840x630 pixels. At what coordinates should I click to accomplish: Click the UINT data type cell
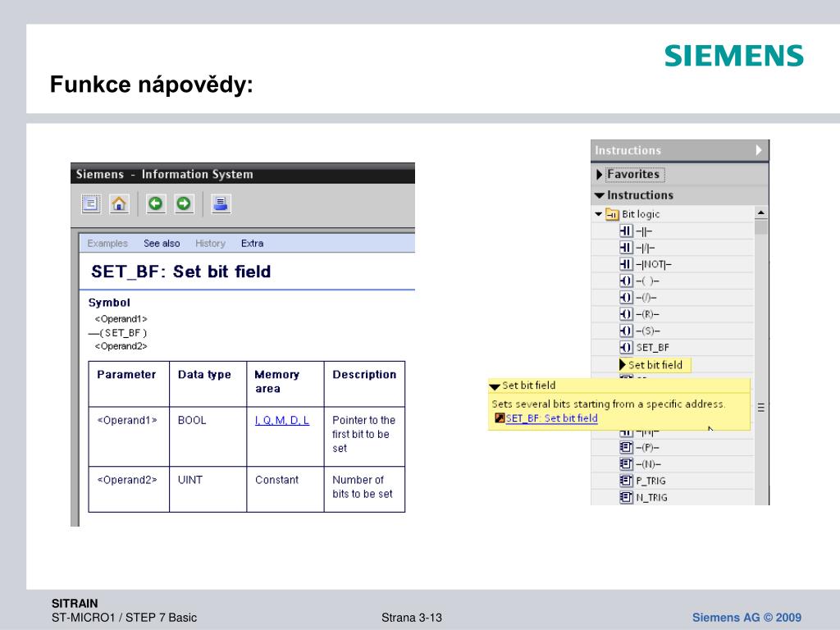click(208, 489)
